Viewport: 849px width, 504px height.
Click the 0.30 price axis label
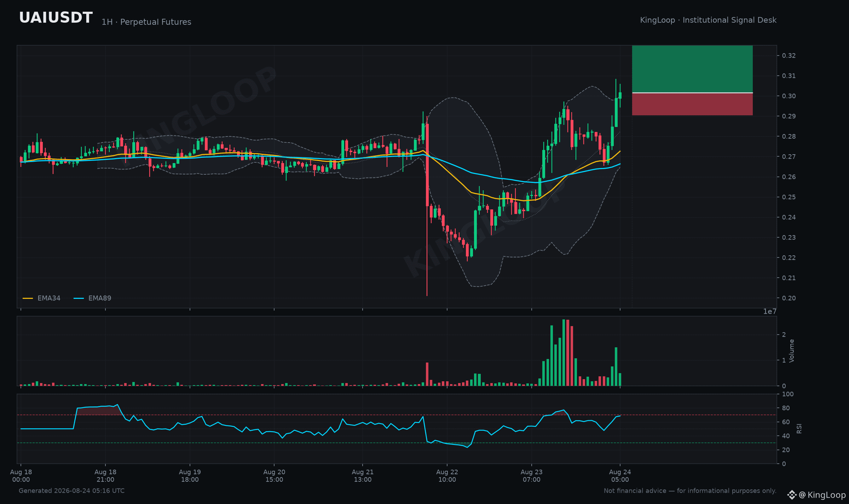pyautogui.click(x=789, y=96)
